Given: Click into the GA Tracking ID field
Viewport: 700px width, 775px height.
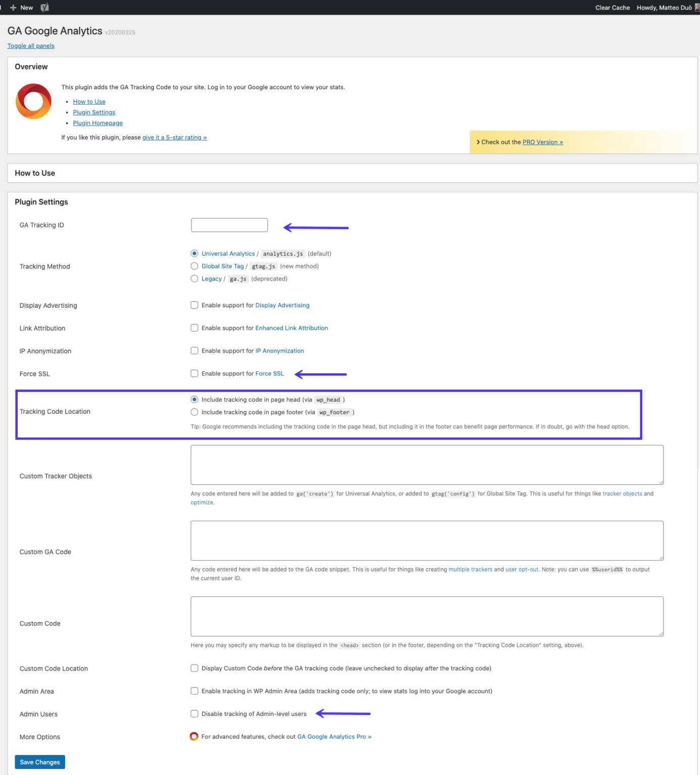Looking at the screenshot, I should 229,225.
